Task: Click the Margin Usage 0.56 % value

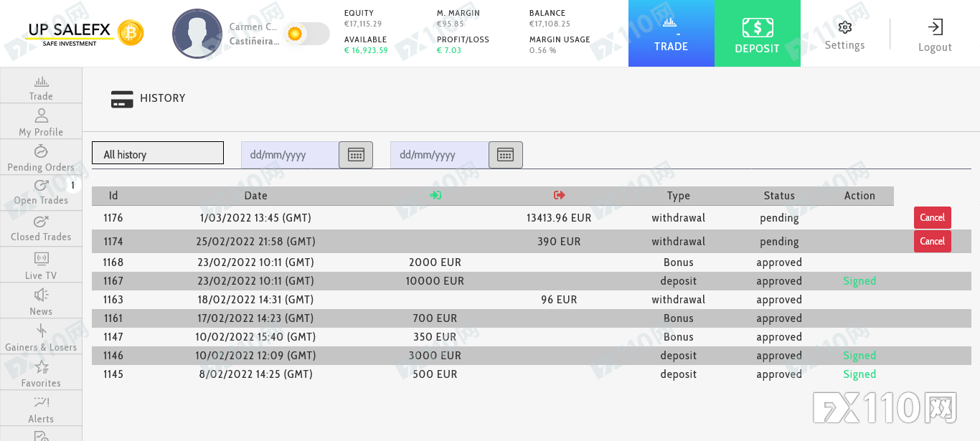Action: (542, 50)
